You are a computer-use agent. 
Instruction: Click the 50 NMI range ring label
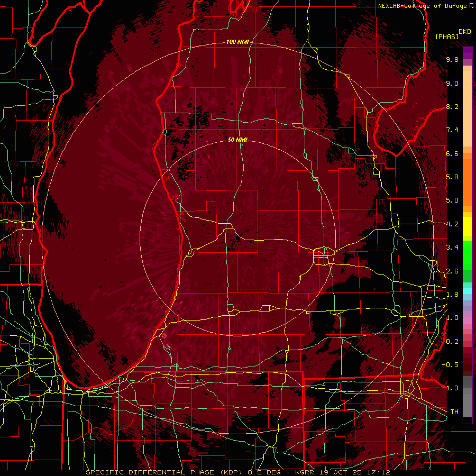237,140
